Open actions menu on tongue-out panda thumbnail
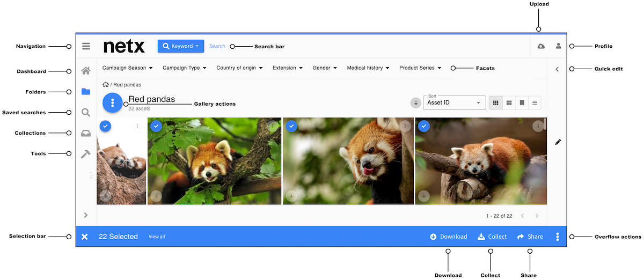Viewport: 644px width, 280px height. click(x=405, y=126)
